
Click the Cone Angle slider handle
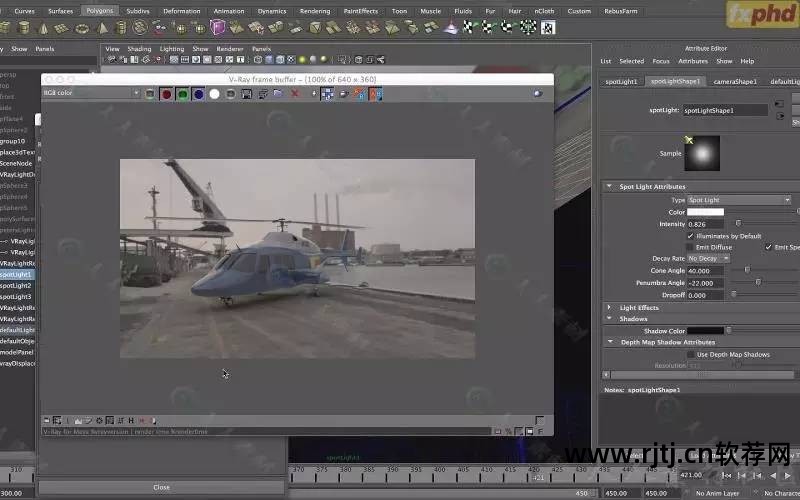coord(747,270)
